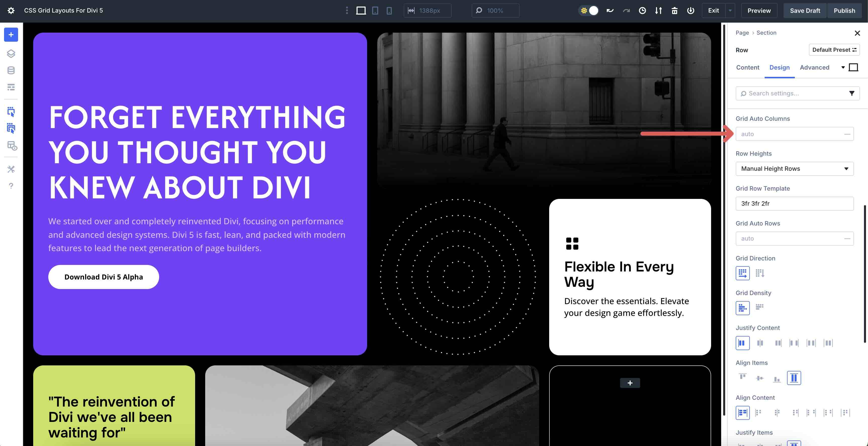Image resolution: width=868 pixels, height=446 pixels.
Task: Enable the dense Grid Density option
Action: click(760, 307)
